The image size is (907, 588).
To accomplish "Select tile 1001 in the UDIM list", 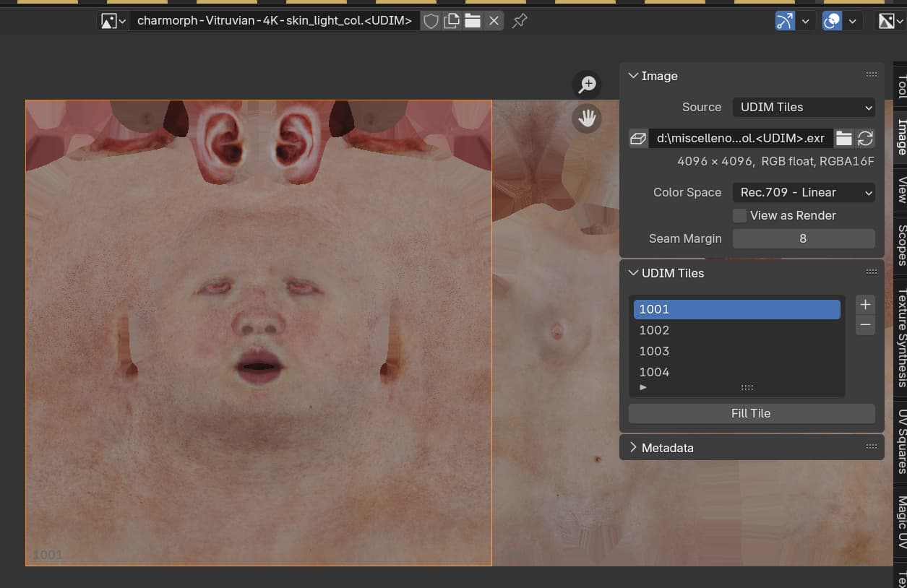I will (736, 309).
